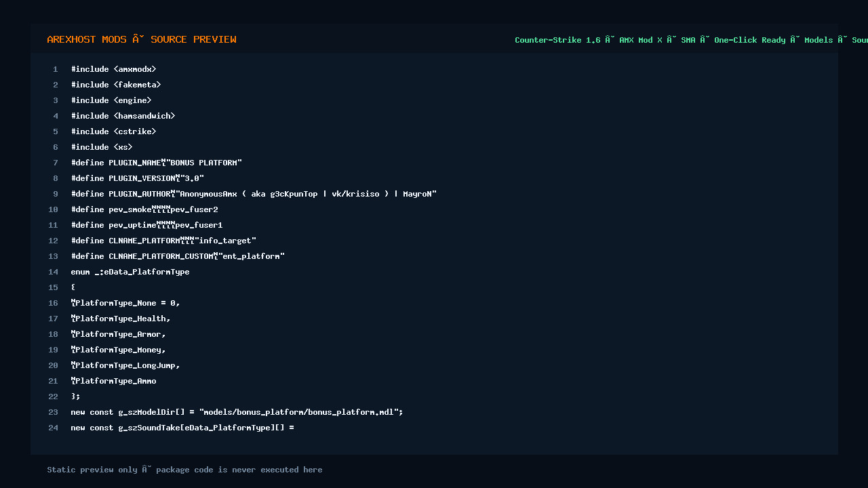This screenshot has width=868, height=488.
Task: Click the "PlatformType_Ammo" enum entry
Action: pyautogui.click(x=114, y=381)
